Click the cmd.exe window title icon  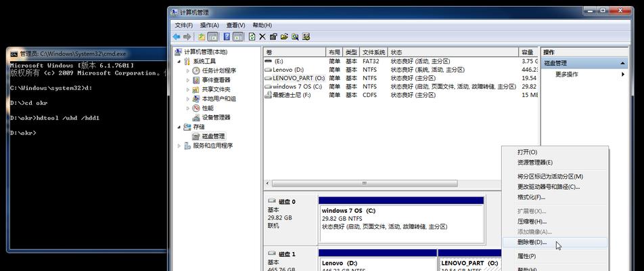tap(14, 54)
